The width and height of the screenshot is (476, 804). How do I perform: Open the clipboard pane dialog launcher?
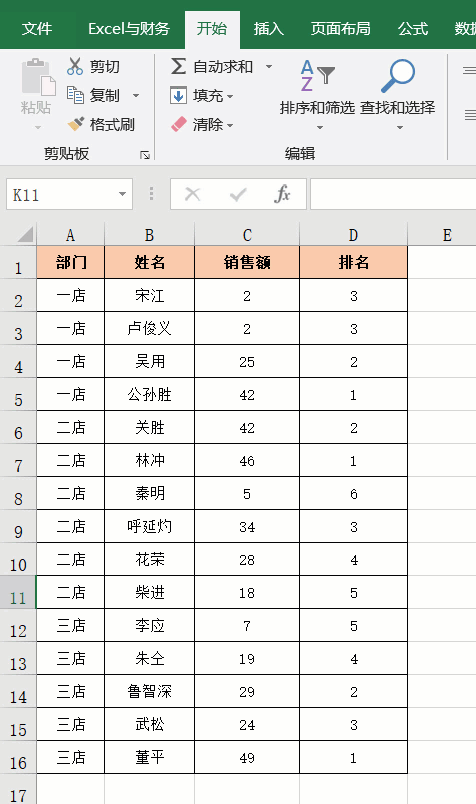coord(145,155)
